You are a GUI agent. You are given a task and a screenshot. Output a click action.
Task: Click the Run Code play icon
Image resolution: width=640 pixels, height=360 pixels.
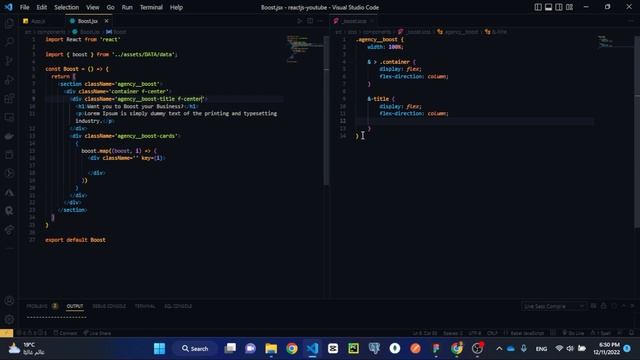click(x=300, y=21)
